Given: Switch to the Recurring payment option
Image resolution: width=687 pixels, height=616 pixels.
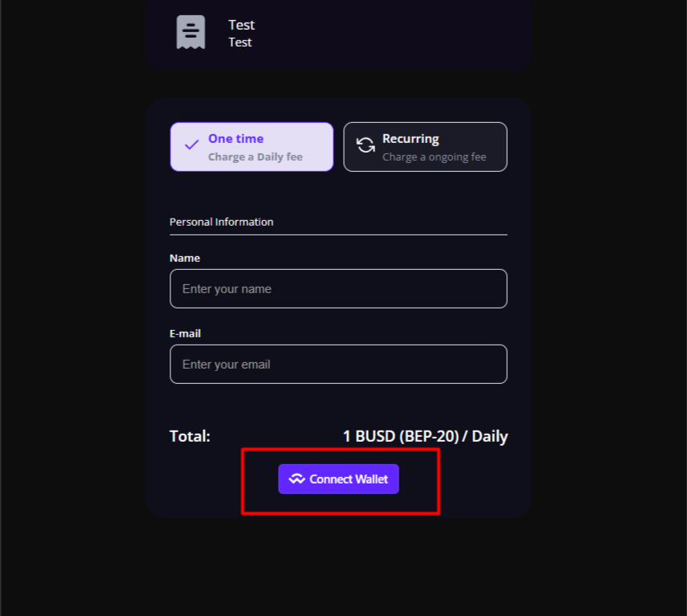Looking at the screenshot, I should click(425, 147).
